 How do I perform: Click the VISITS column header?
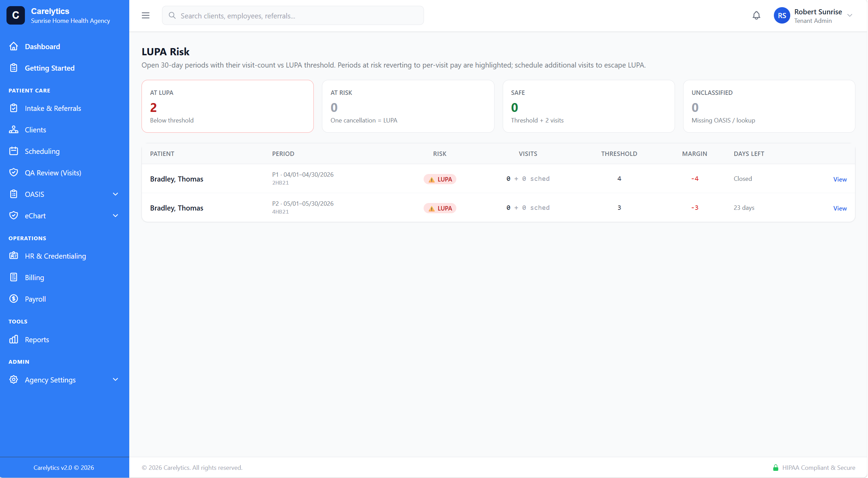click(x=528, y=154)
